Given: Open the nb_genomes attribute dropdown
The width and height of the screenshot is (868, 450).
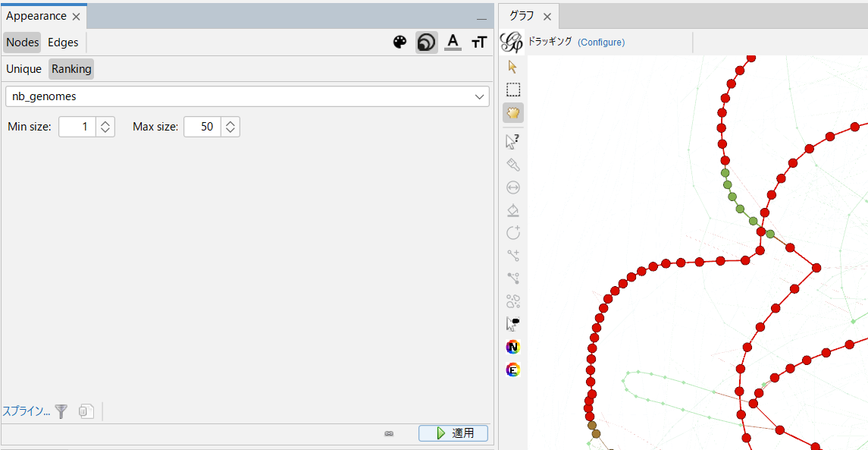Looking at the screenshot, I should click(x=479, y=96).
